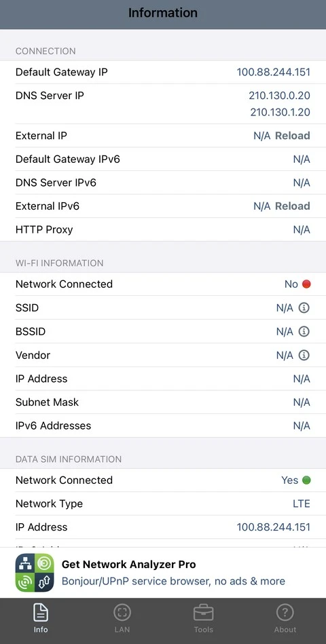Tap the red Wi-Fi connection status dot
Viewport: 326px width, 644px height.
pos(306,284)
